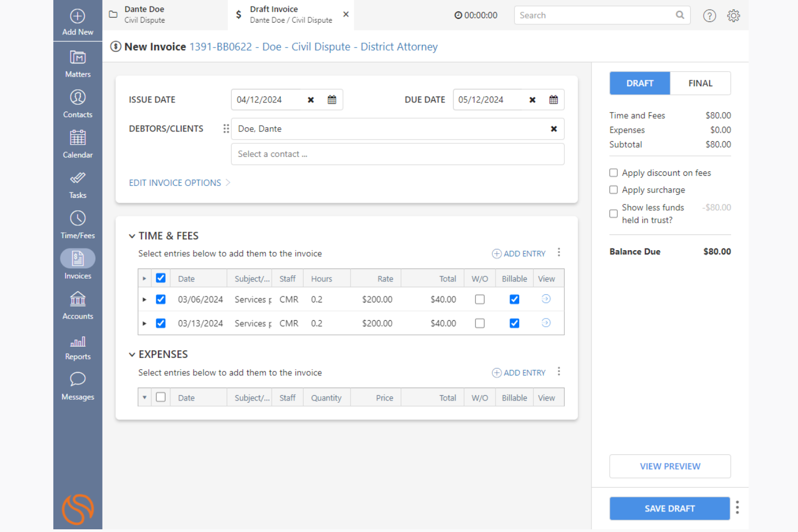Click the drag handle beside Doe, Dante
Screen dimensions: 798x532
(x=226, y=129)
